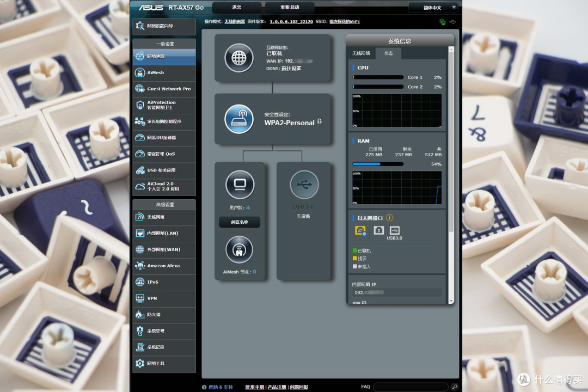Screen dimensions: 588x392
Task: Click the USB 3.0 device icon
Action: tap(304, 185)
